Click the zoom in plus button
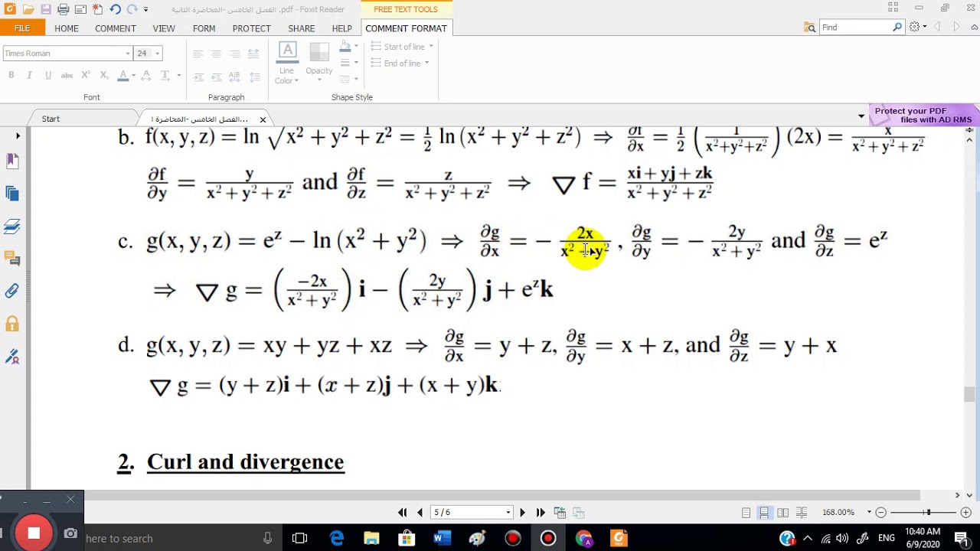Viewport: 980px width, 551px height. pyautogui.click(x=965, y=512)
